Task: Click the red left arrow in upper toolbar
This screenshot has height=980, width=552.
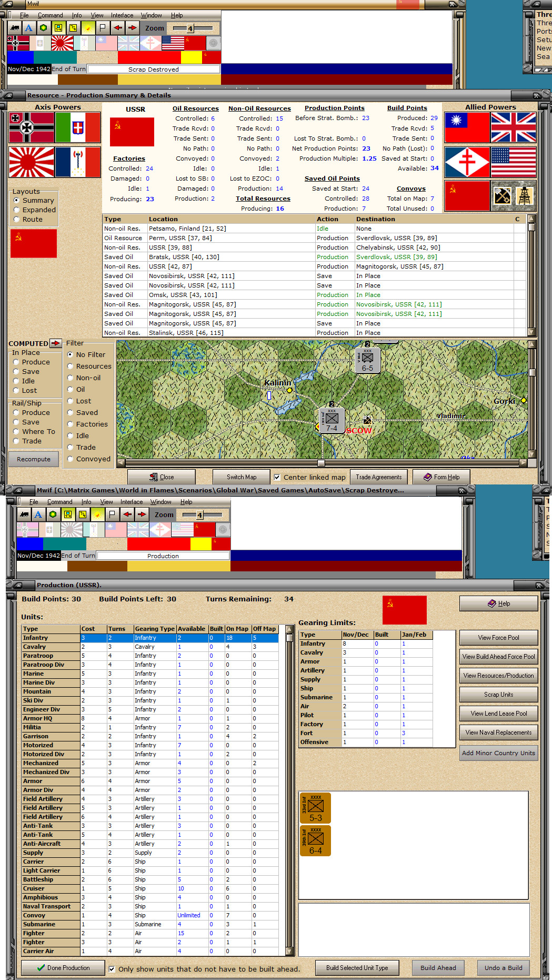Action: pos(117,28)
